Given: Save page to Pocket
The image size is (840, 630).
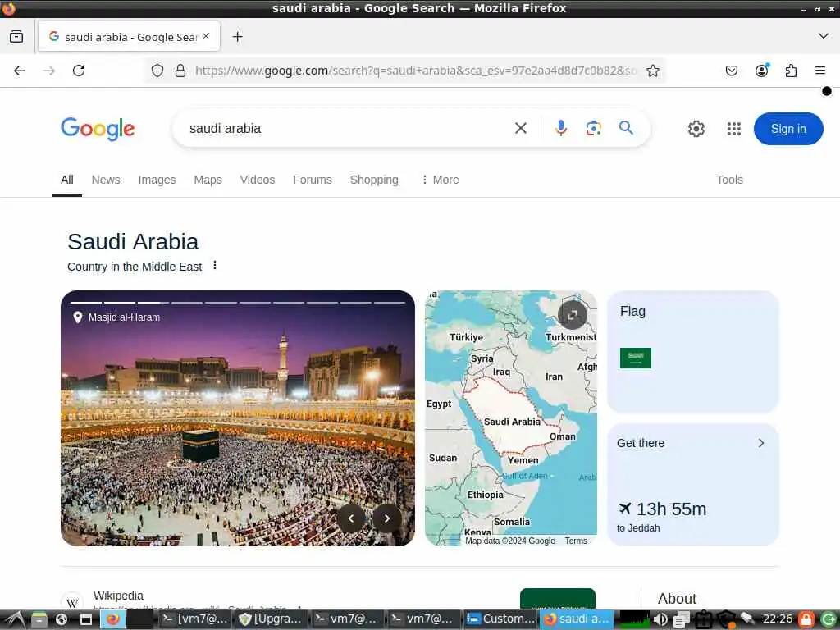Looking at the screenshot, I should tap(732, 71).
